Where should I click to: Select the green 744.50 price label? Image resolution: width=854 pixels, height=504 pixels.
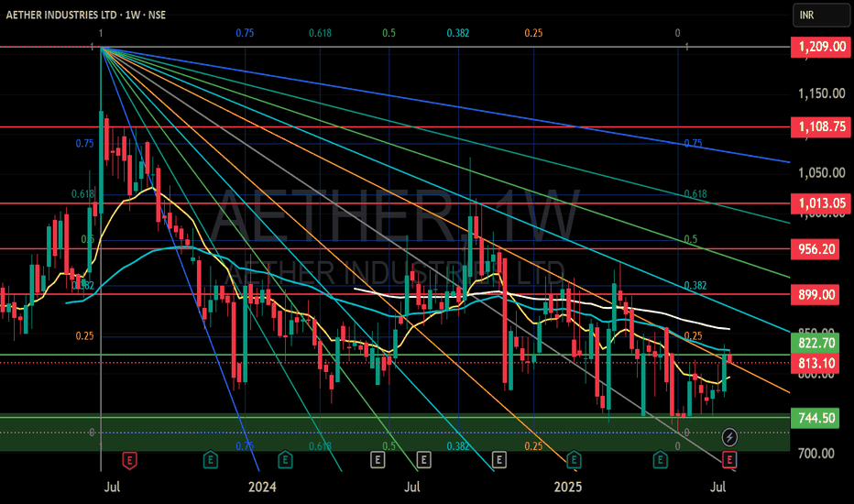(x=816, y=419)
